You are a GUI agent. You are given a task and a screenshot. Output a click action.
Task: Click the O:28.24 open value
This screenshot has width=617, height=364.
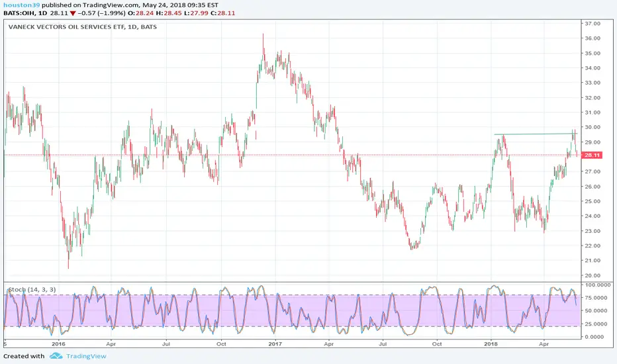click(140, 13)
